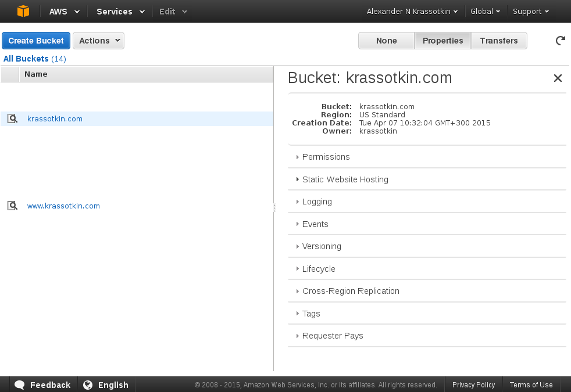571x392 pixels.
Task: Open the AWS dropdown menu
Action: click(65, 11)
